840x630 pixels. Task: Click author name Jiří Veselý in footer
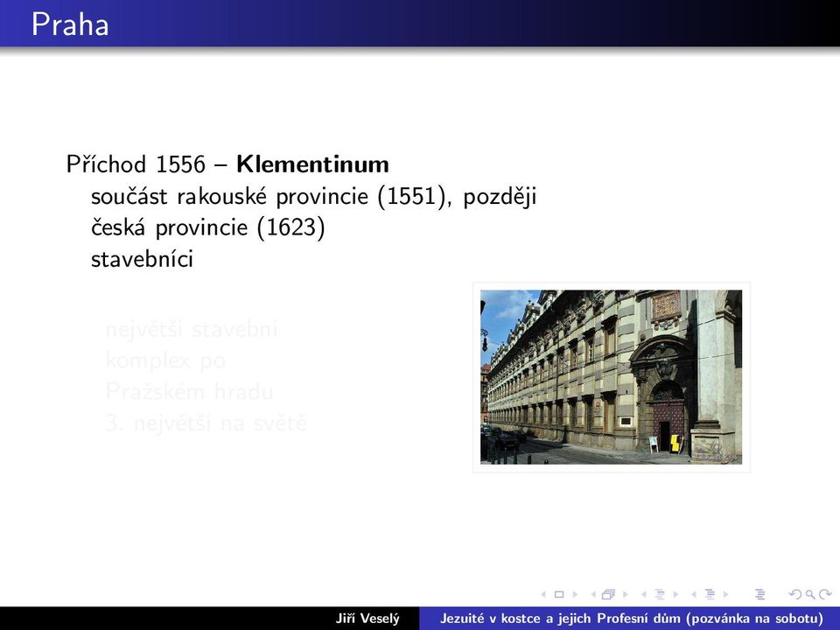tap(367, 619)
